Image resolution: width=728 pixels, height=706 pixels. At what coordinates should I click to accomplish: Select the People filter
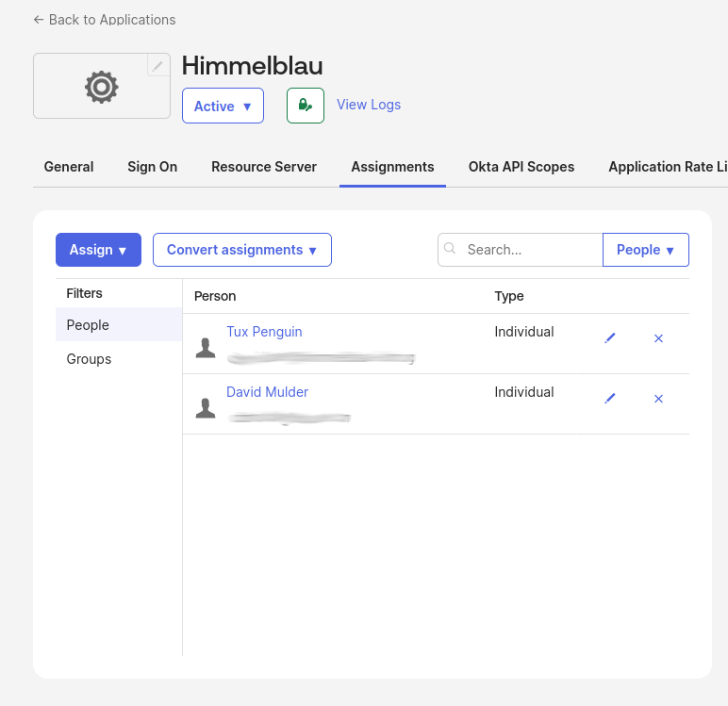click(119, 324)
